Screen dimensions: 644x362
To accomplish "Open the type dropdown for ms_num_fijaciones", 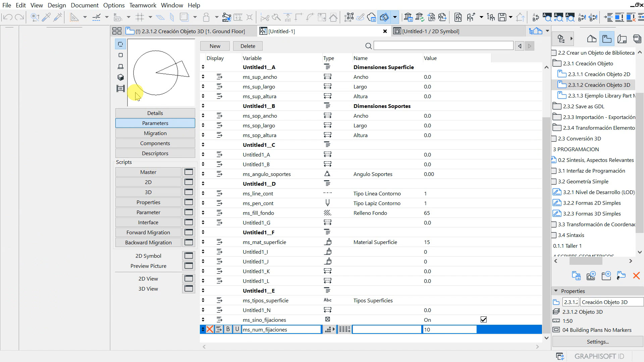I will point(330,329).
